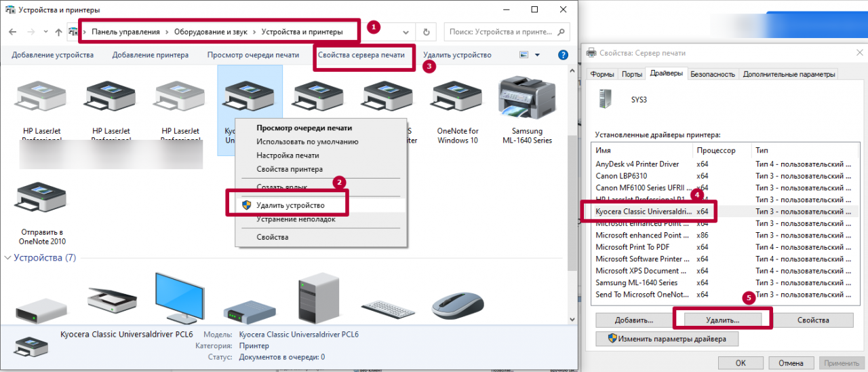Image resolution: width=868 pixels, height=372 pixels.
Task: Select the 'Kyocera Classic Universaldri...' driver row
Action: (723, 212)
